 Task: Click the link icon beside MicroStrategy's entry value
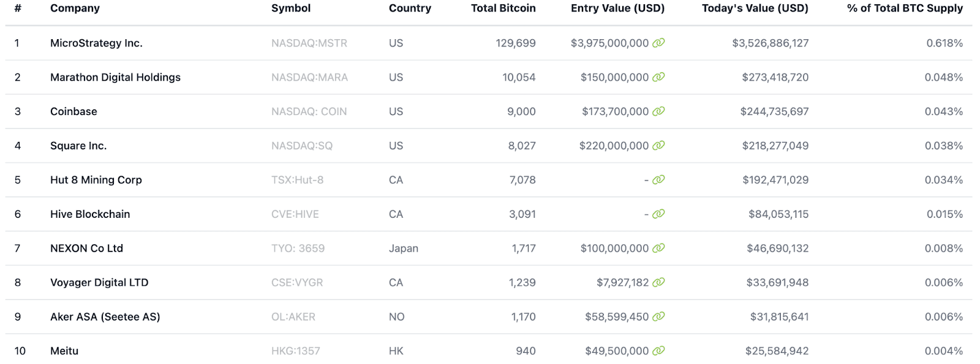click(658, 43)
